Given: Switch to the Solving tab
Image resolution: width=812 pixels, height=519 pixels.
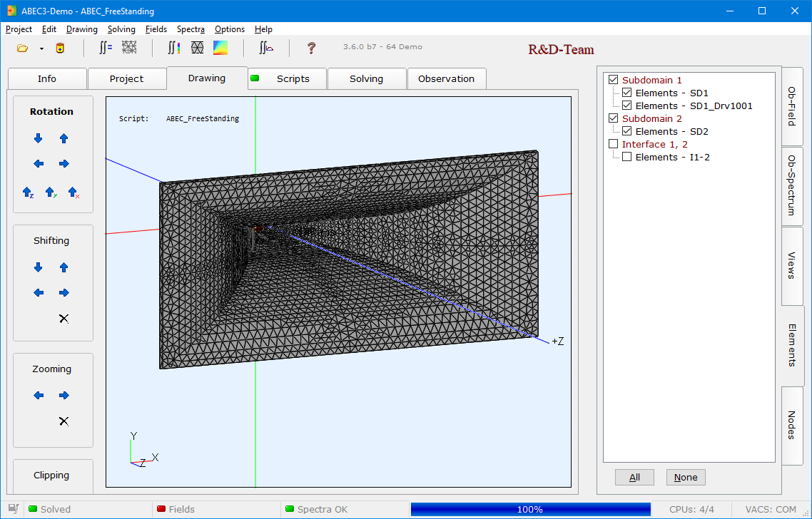Looking at the screenshot, I should pyautogui.click(x=367, y=78).
